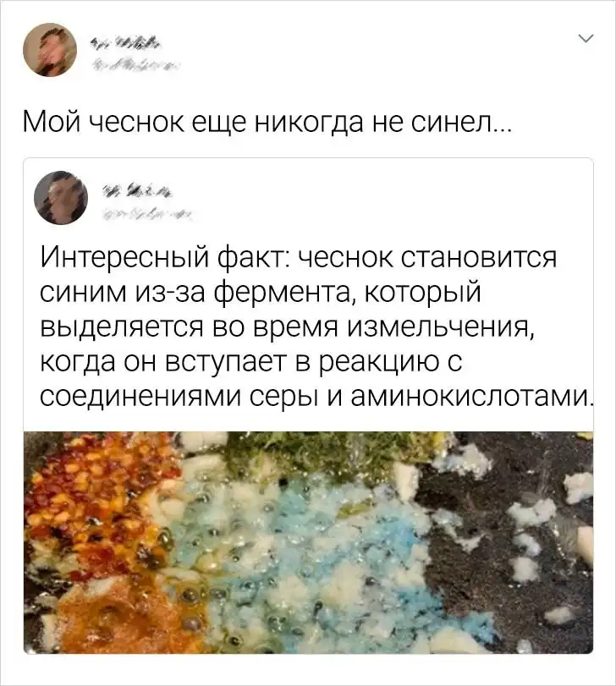
Task: Click the quoted tweet card header area
Action: click(309, 197)
